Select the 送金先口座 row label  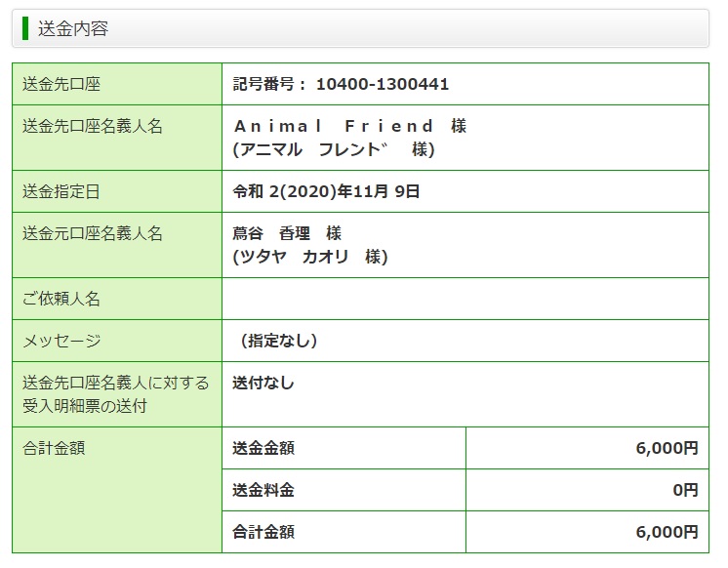61,85
